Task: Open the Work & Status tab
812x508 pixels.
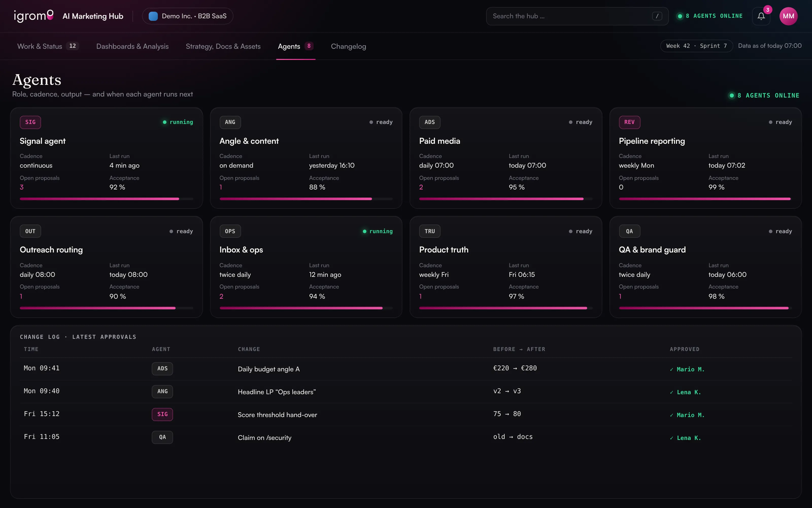Action: [x=48, y=46]
